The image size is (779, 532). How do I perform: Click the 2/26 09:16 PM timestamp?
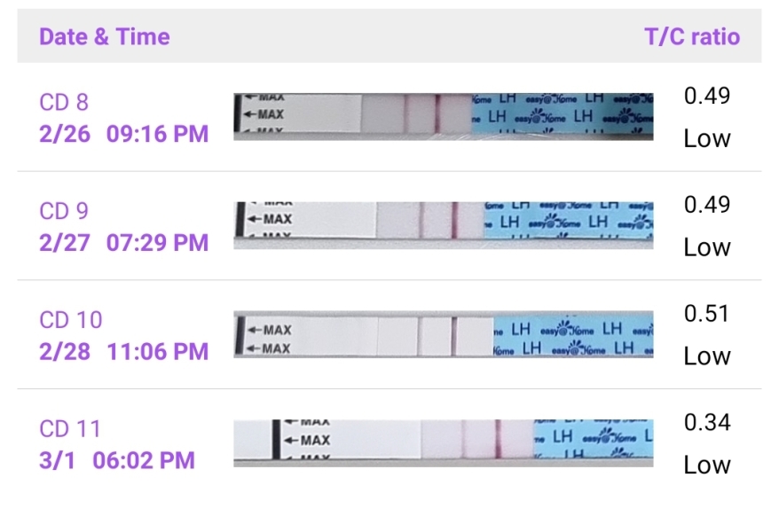124,134
